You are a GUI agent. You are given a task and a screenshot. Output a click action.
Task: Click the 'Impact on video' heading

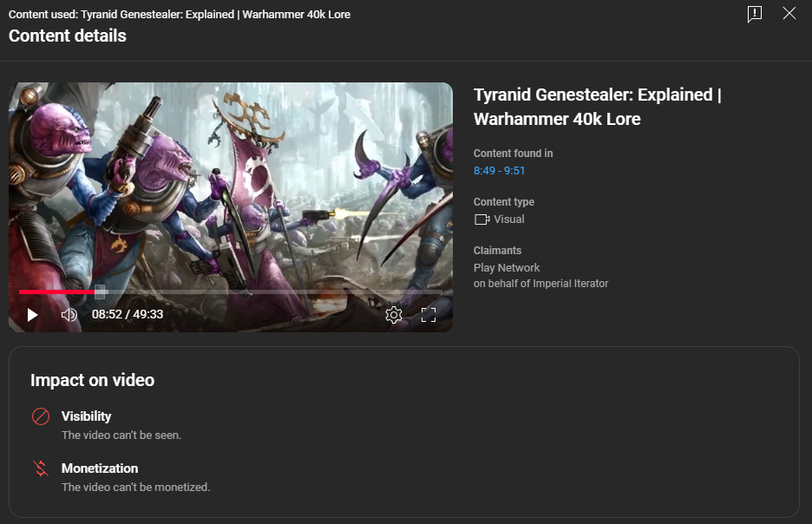click(92, 380)
